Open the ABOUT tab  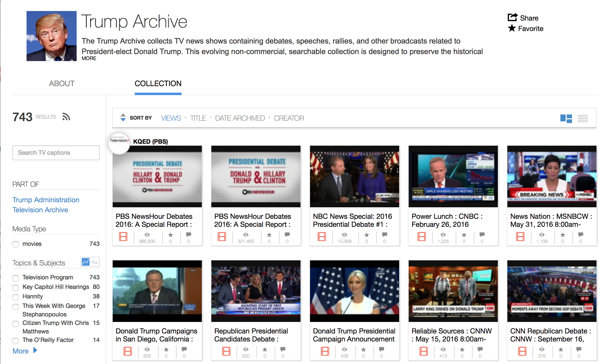[62, 83]
